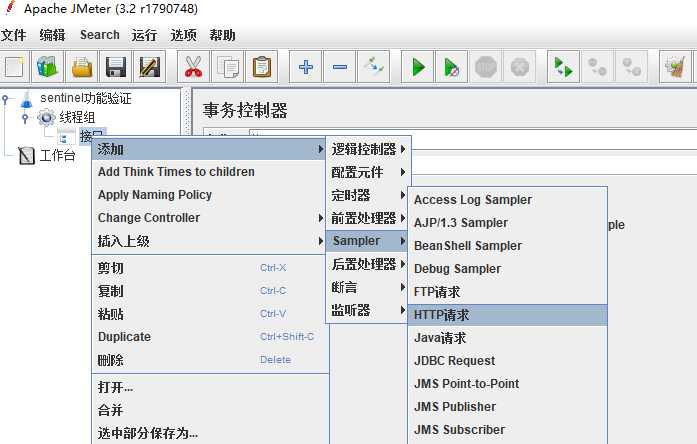Open the Sampler submenu entry

point(367,241)
